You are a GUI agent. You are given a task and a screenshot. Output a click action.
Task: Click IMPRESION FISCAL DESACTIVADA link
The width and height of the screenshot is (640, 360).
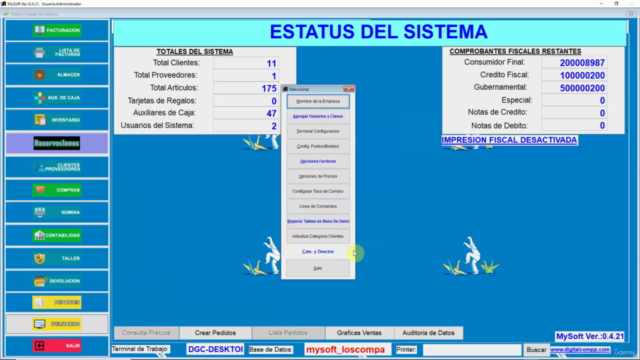(x=509, y=140)
